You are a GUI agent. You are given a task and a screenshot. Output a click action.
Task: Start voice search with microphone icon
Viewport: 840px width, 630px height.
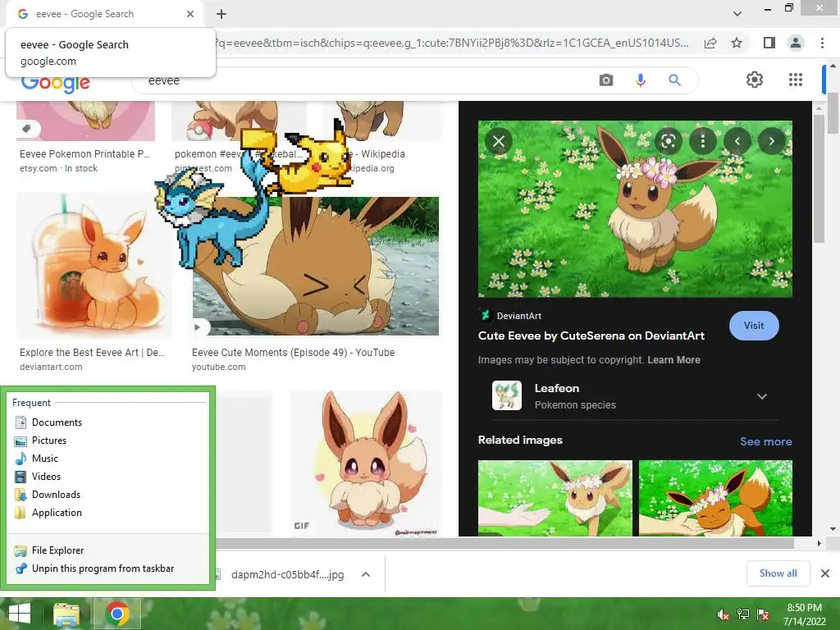[640, 80]
